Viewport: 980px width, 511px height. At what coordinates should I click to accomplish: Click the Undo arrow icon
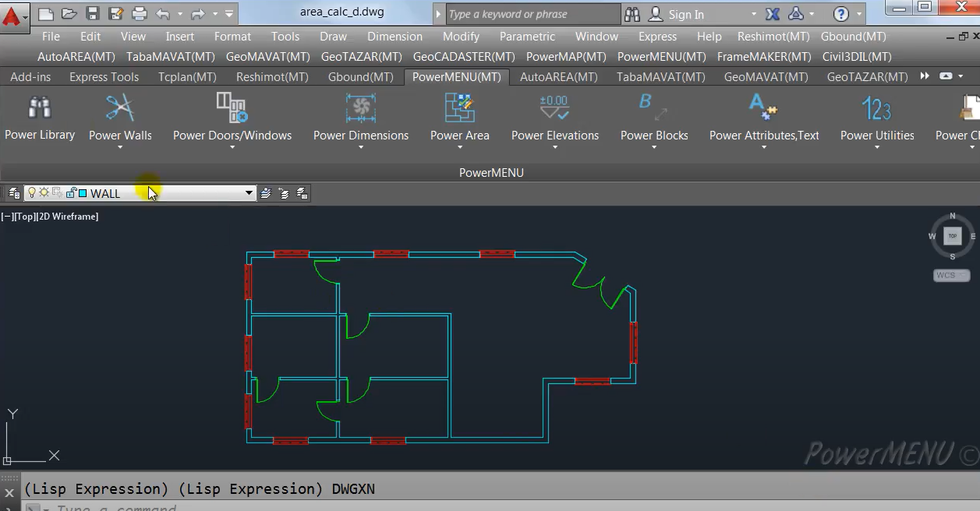(162, 14)
